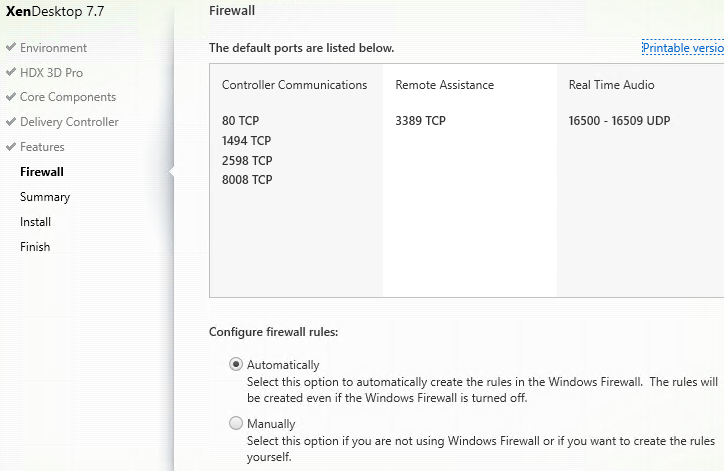Click the Delivery Controller checkmark icon
724x471 pixels.
pos(11,121)
